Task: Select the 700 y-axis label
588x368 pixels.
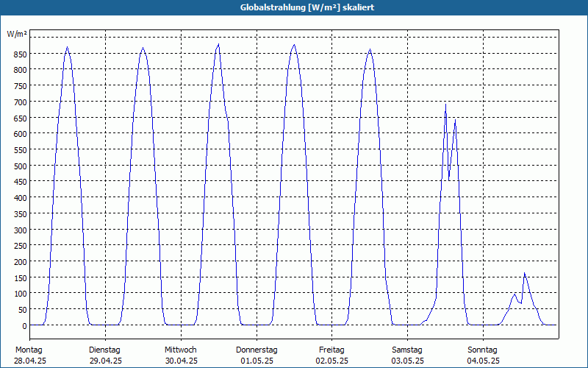Action: pyautogui.click(x=20, y=102)
